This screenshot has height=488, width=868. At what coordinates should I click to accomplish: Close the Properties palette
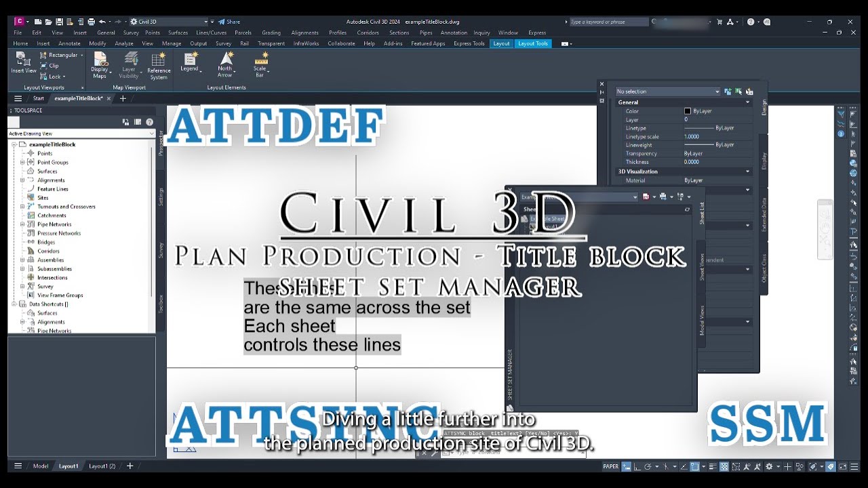tap(601, 84)
